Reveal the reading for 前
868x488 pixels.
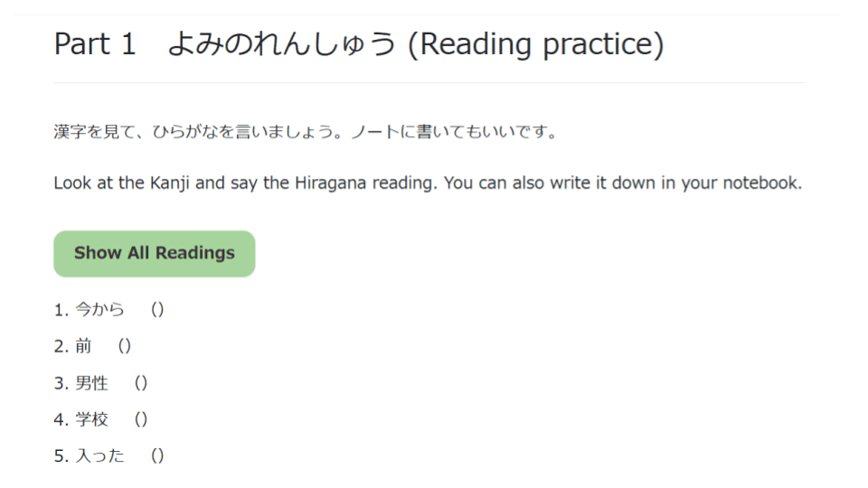tap(125, 346)
